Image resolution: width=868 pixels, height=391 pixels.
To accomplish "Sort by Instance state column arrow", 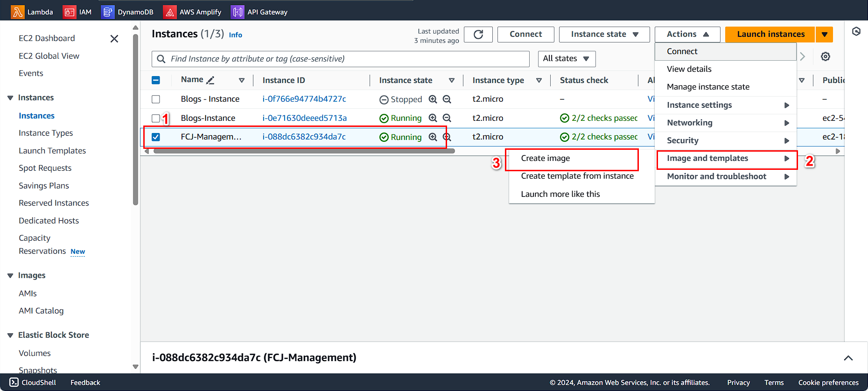I will pos(452,80).
